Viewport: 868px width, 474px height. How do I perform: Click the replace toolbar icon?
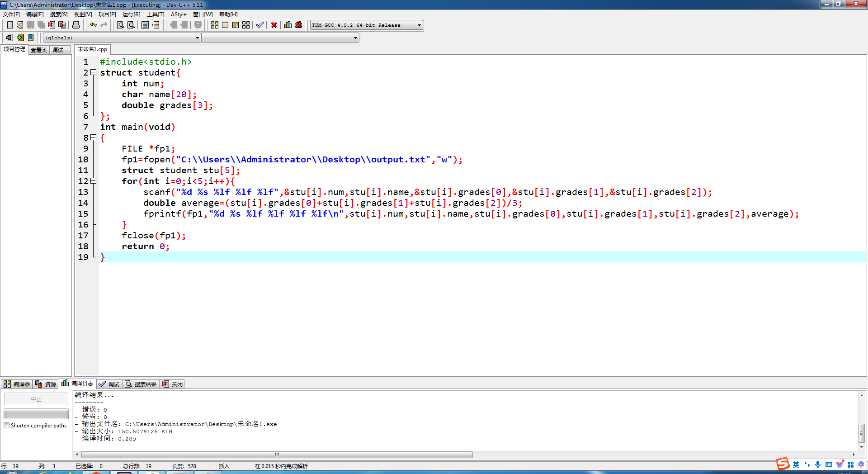[131, 25]
